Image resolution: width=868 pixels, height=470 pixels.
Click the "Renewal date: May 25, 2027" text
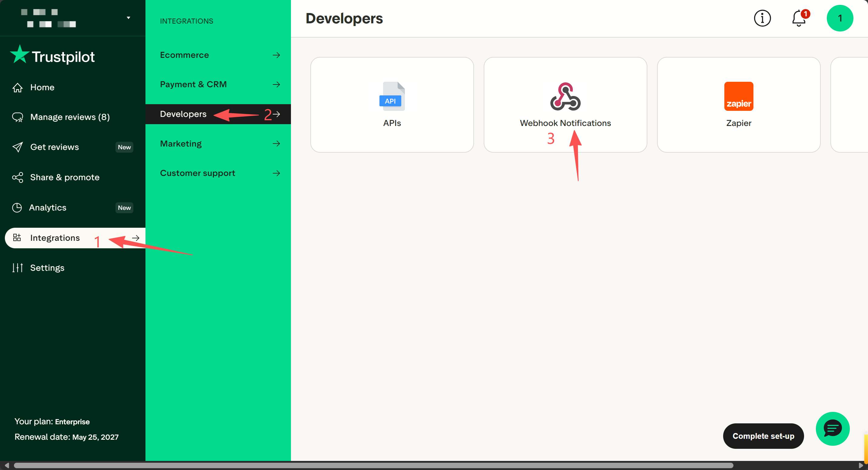[x=66, y=437]
